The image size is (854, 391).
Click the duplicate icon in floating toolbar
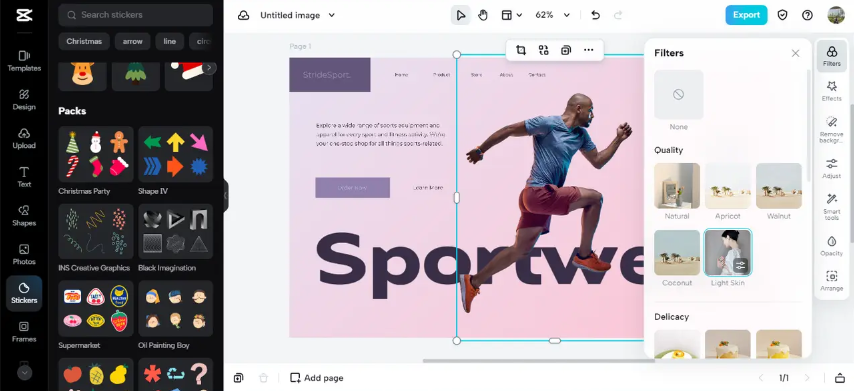point(566,50)
